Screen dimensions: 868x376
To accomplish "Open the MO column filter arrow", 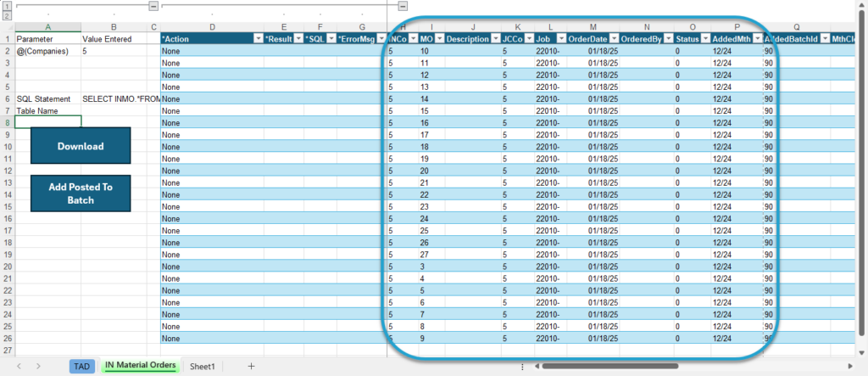I will pos(439,39).
